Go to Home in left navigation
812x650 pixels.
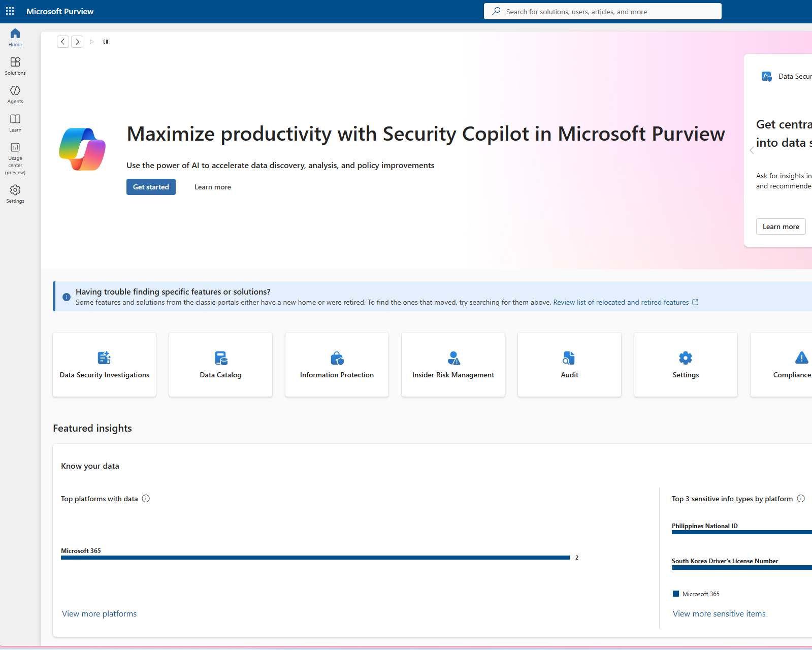15,38
